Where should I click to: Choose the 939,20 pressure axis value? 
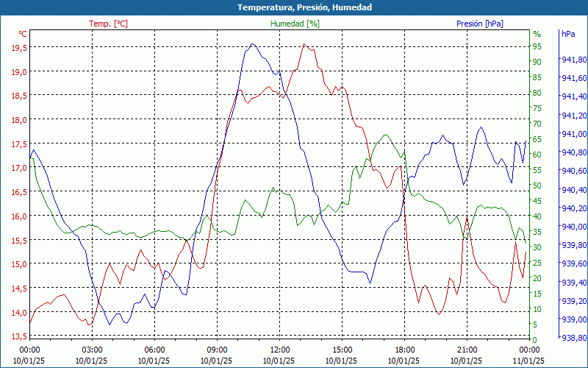click(x=574, y=301)
